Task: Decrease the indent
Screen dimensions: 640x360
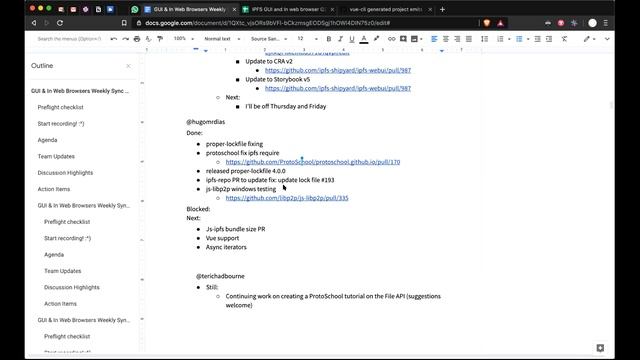Action: tap(538, 39)
